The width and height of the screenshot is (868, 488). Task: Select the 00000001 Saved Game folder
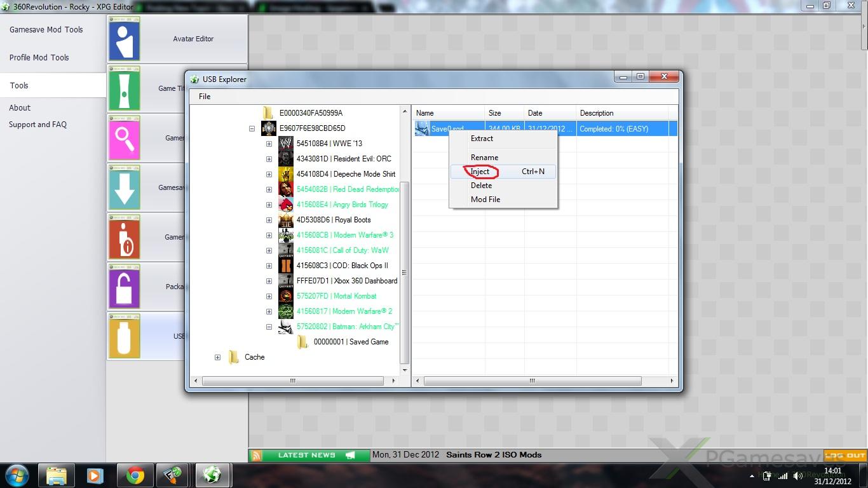click(x=351, y=342)
